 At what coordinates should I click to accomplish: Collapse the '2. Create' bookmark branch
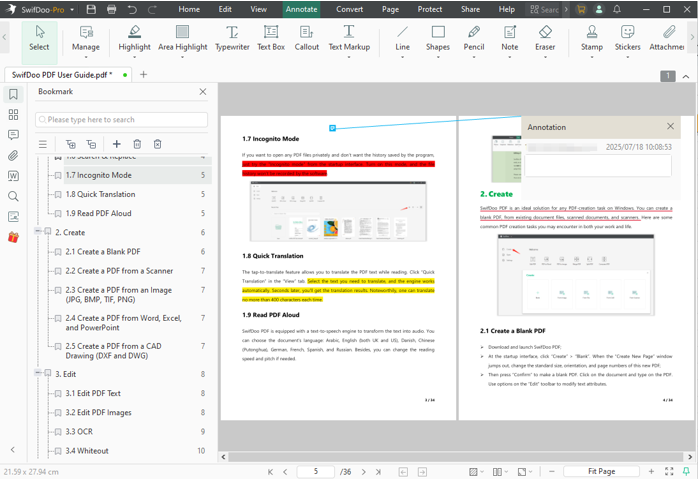point(38,231)
